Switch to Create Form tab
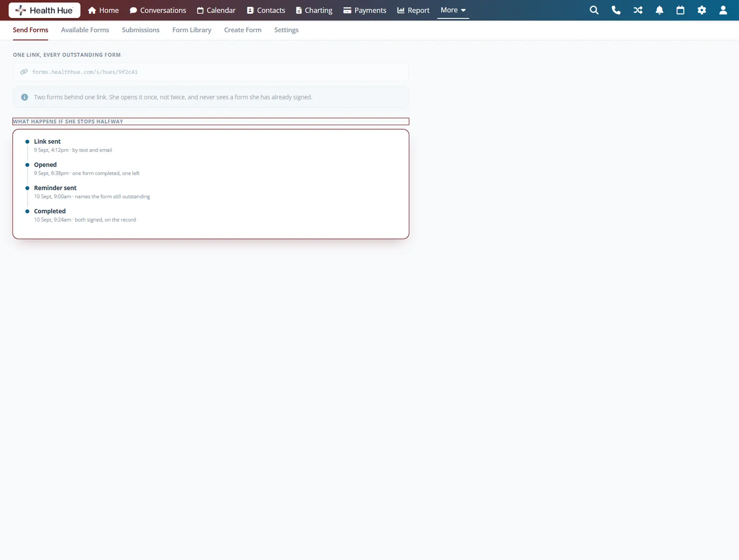The image size is (739, 560). pos(242,30)
